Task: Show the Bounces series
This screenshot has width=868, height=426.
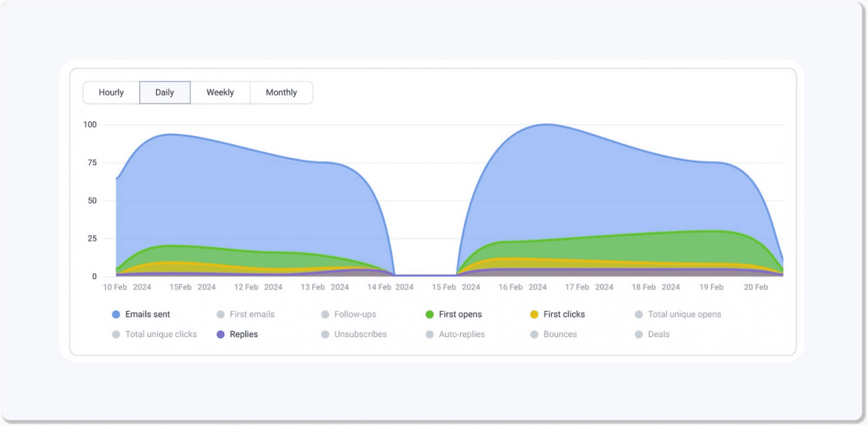Action: 554,334
